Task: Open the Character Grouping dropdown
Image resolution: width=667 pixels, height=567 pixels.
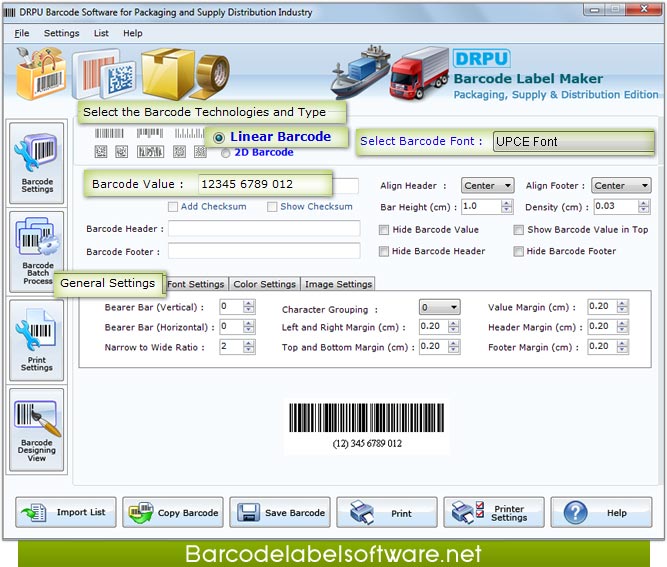Action: [x=439, y=307]
